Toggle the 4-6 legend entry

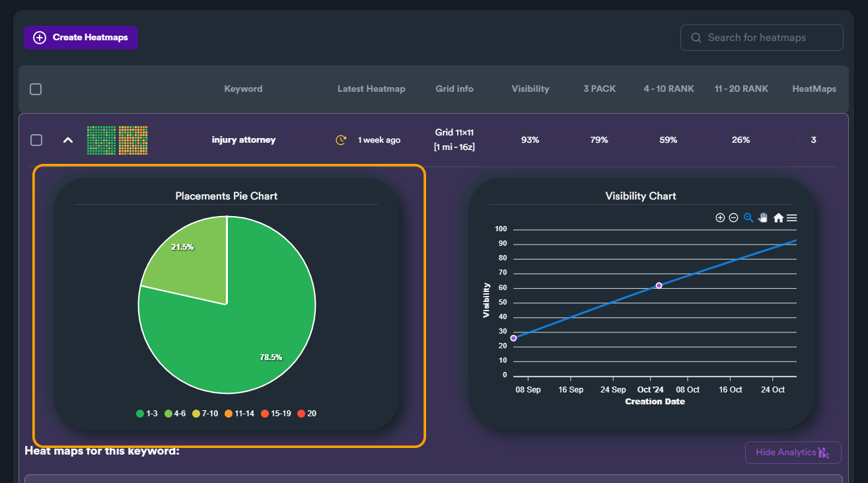point(175,414)
